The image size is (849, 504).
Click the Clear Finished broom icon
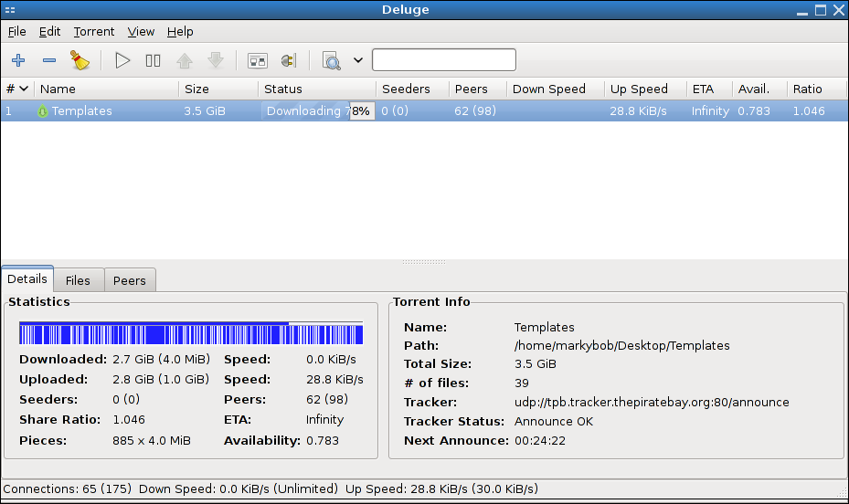click(x=80, y=61)
